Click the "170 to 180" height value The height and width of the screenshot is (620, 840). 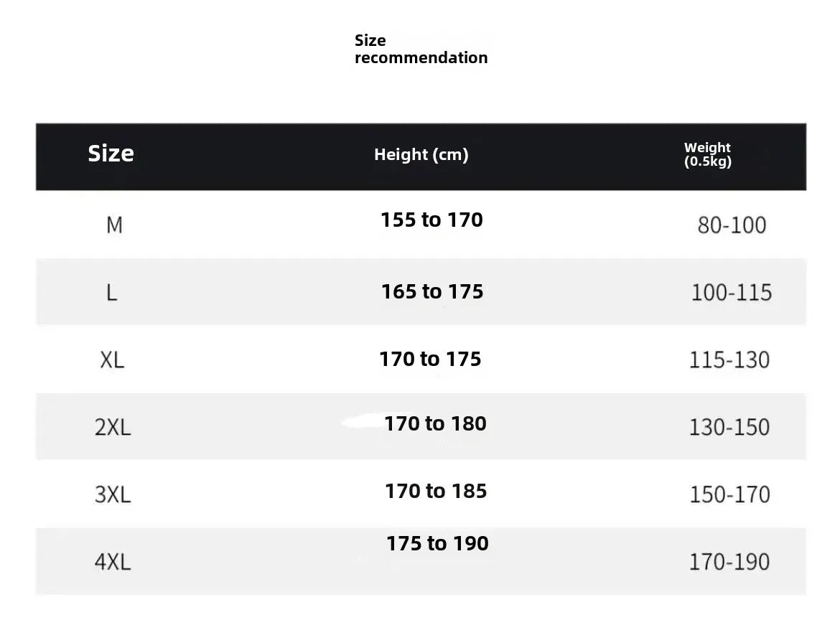pyautogui.click(x=435, y=424)
